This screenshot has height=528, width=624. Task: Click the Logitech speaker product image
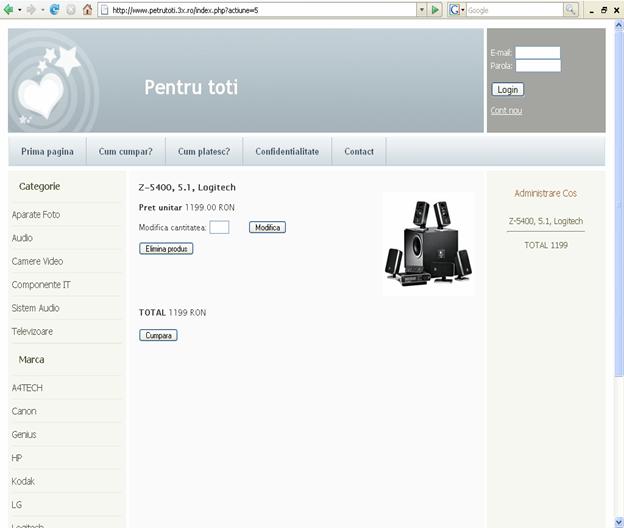428,243
